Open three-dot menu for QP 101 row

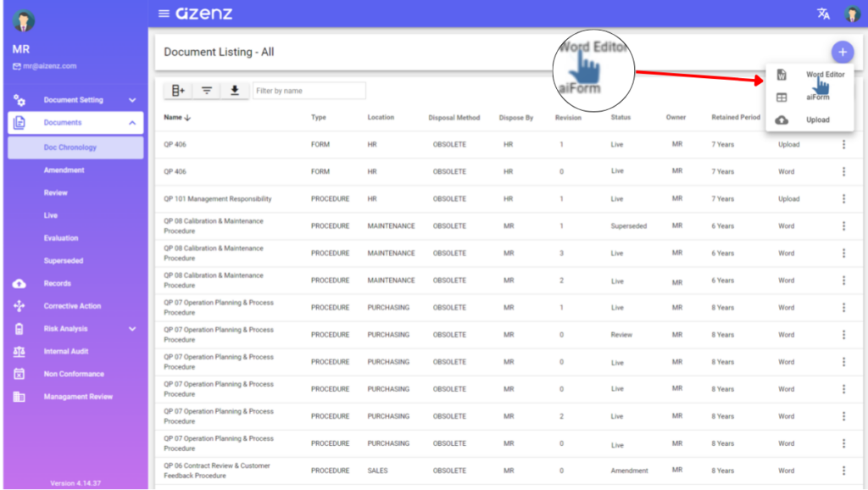(x=843, y=199)
